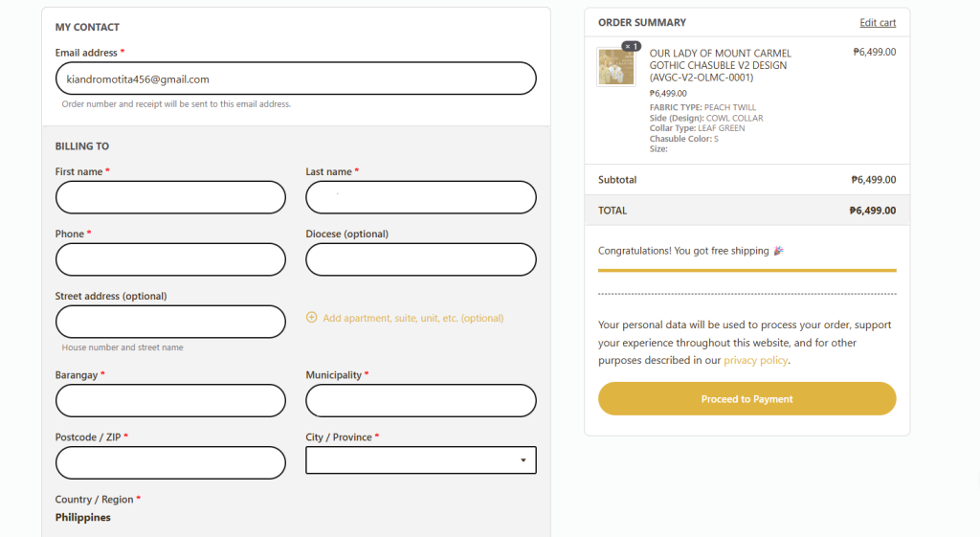This screenshot has height=537, width=980.
Task: Open the City / Province dropdown arrow
Action: tap(523, 460)
